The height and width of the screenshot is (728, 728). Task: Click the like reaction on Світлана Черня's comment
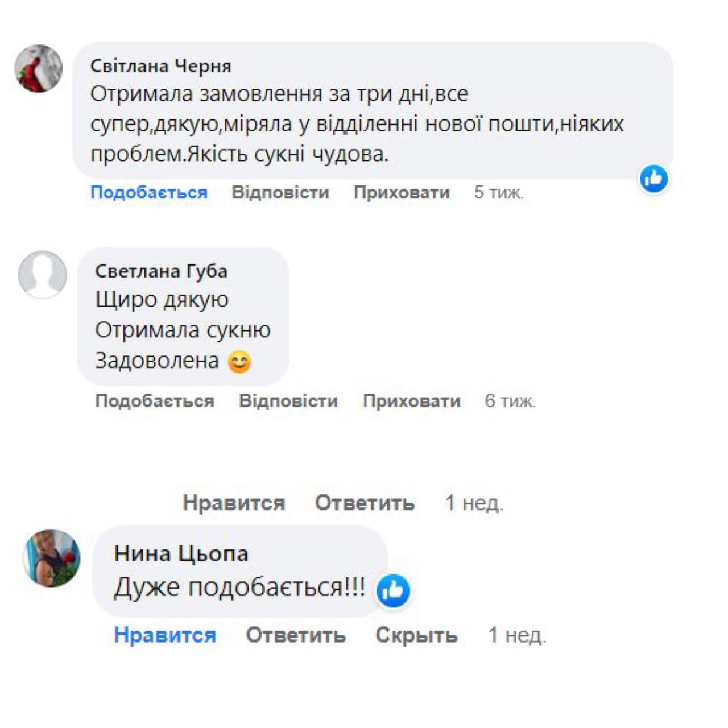pos(653,179)
